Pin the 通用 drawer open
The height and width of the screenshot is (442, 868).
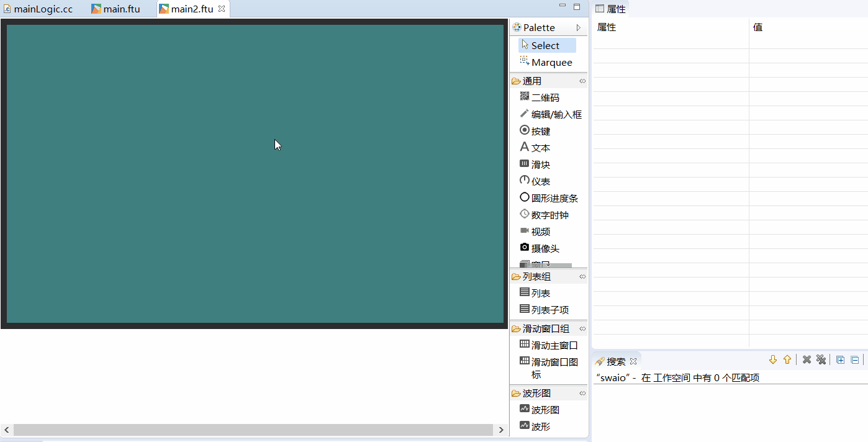[582, 81]
